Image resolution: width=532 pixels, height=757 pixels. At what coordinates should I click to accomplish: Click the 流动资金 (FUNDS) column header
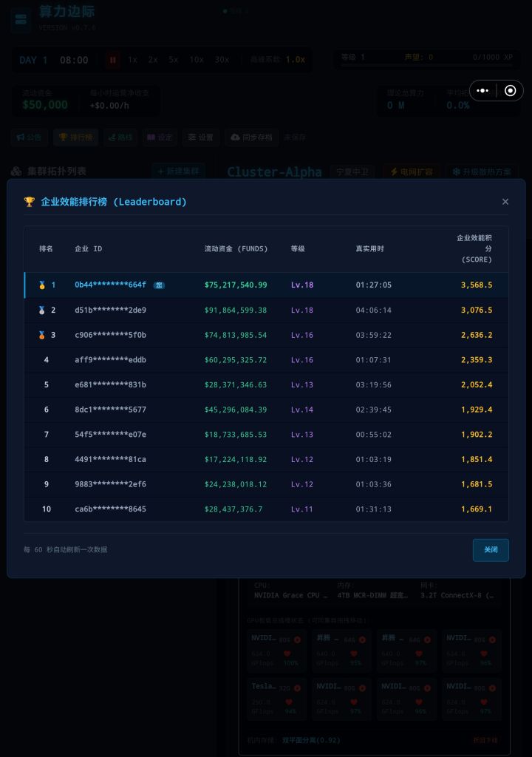point(236,248)
